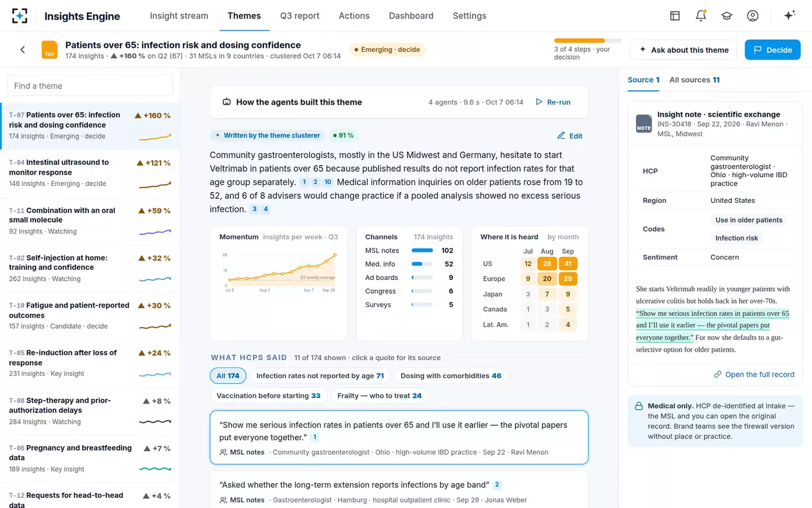Click the sparkle AI assistant icon
812x508 pixels.
coord(789,15)
